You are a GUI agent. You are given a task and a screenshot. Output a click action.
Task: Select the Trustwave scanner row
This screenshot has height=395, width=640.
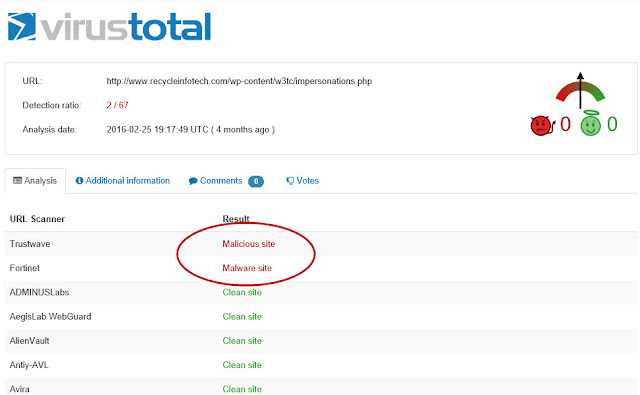point(321,244)
